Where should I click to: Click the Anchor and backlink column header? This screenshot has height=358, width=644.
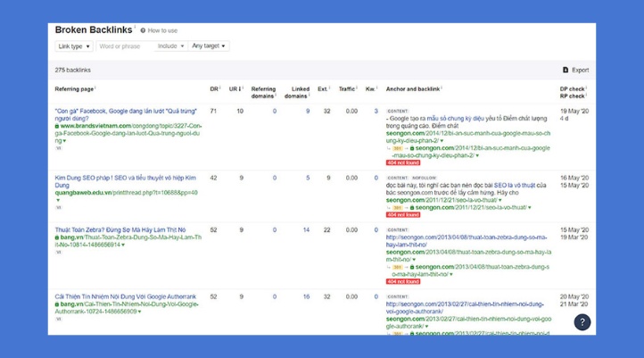(414, 88)
